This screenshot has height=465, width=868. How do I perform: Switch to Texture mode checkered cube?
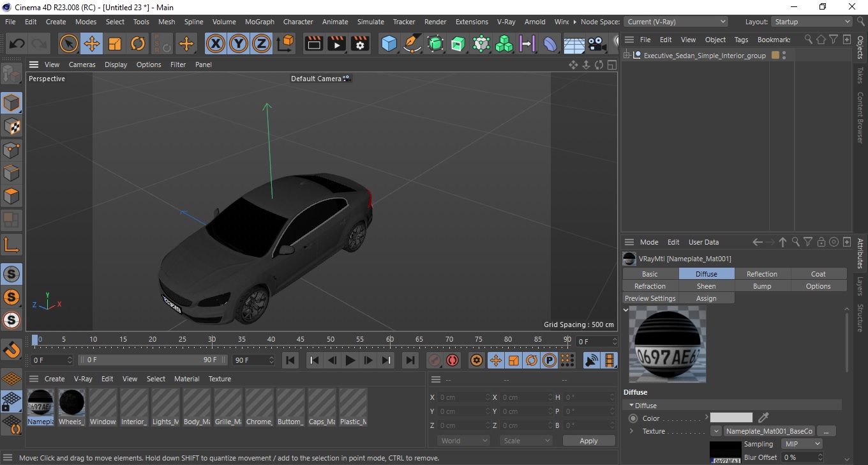click(11, 126)
